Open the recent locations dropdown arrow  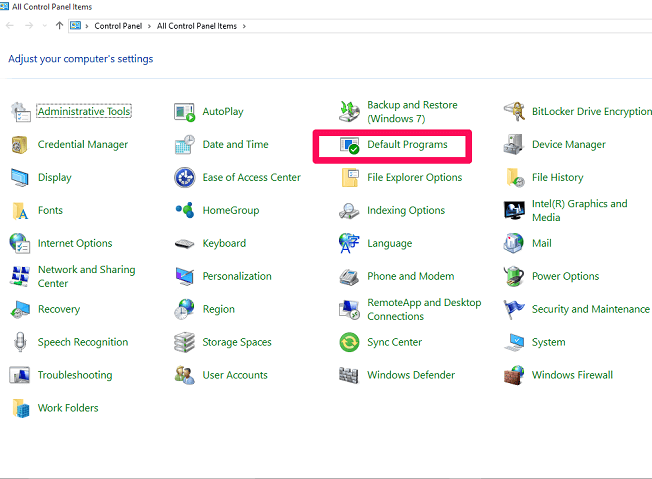click(45, 26)
